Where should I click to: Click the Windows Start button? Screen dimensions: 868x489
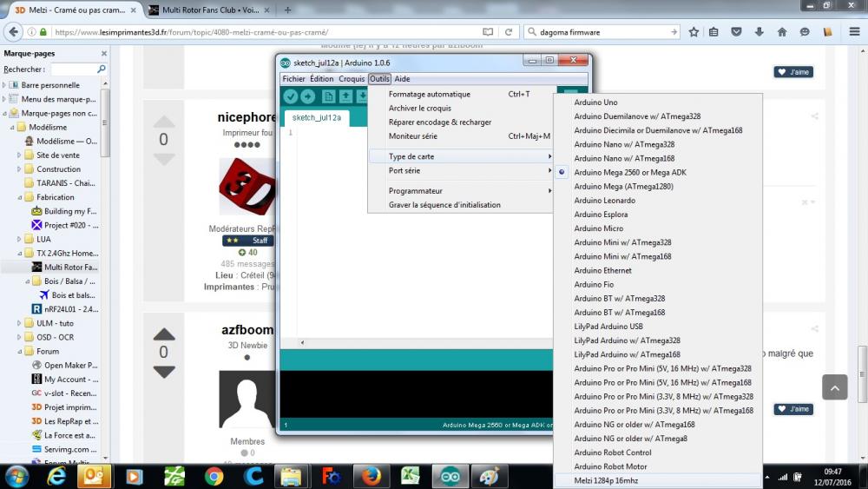(x=17, y=476)
